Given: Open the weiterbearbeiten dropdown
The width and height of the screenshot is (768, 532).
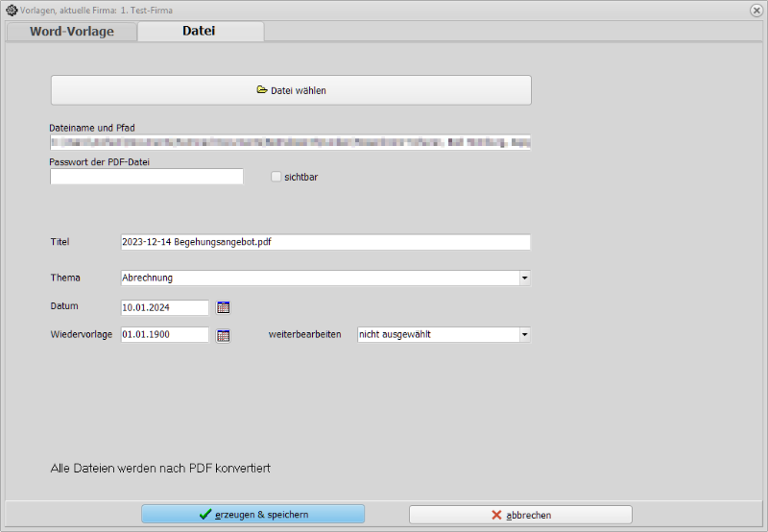Looking at the screenshot, I should click(x=524, y=335).
